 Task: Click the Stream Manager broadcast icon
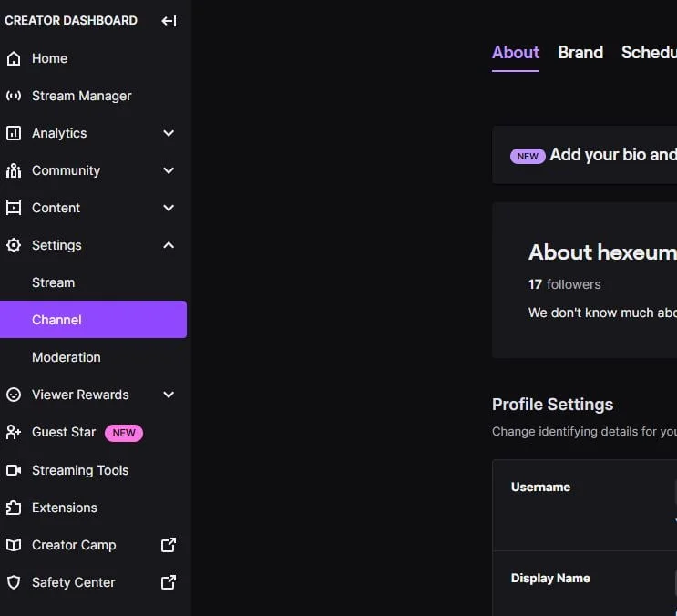point(14,96)
